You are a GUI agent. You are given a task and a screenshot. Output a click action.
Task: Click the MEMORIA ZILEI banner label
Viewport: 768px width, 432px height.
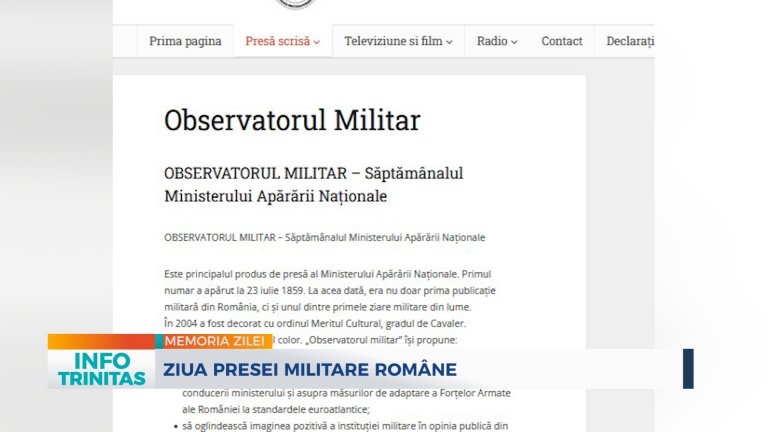[214, 341]
